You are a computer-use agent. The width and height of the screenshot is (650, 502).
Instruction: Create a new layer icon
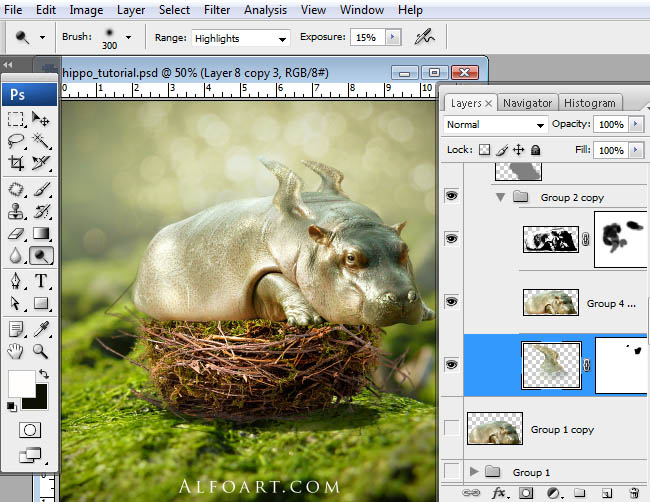coord(606,493)
